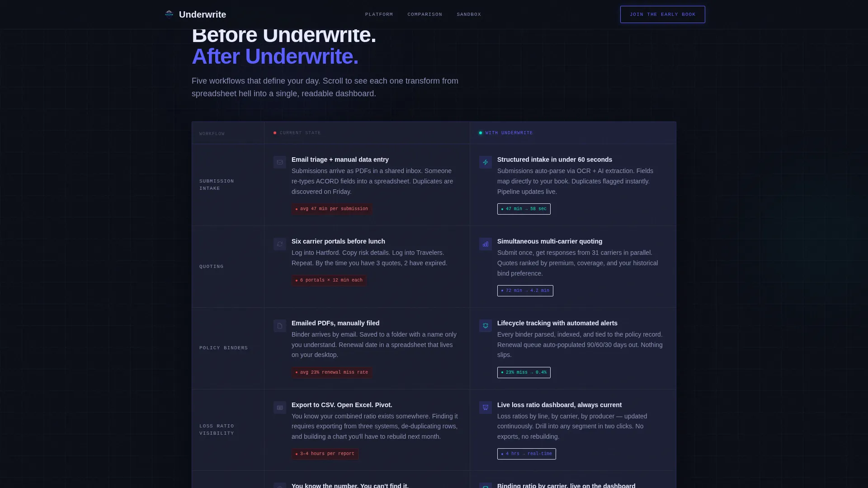Screen dimensions: 868x488
Task: Click 'Structured intake in under 60 seconds' title
Action: (x=555, y=160)
